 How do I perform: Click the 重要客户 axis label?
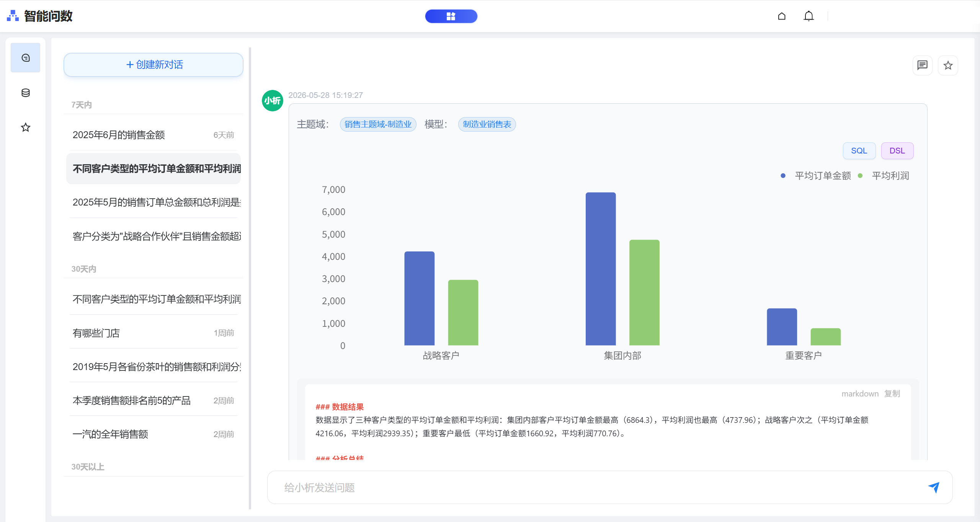[x=804, y=356]
